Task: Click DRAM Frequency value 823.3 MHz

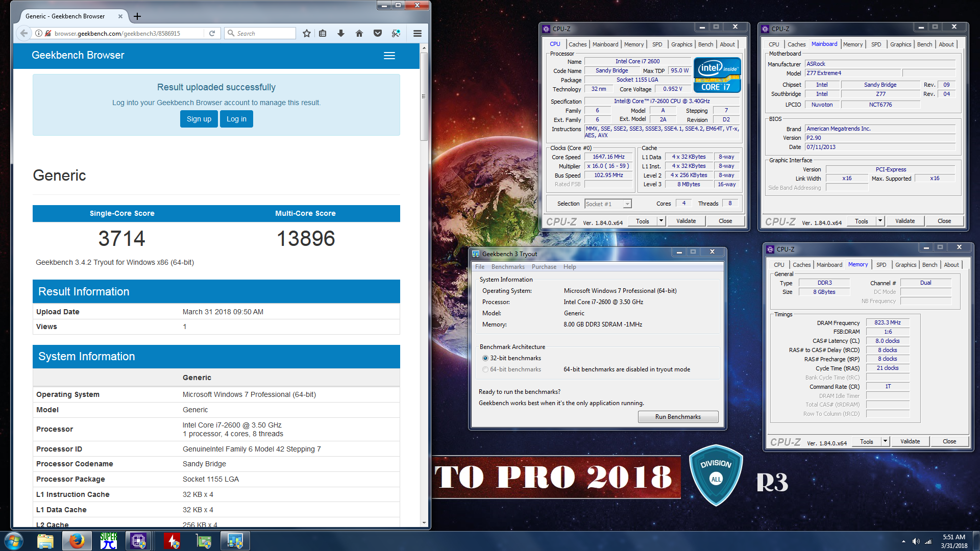Action: point(888,322)
